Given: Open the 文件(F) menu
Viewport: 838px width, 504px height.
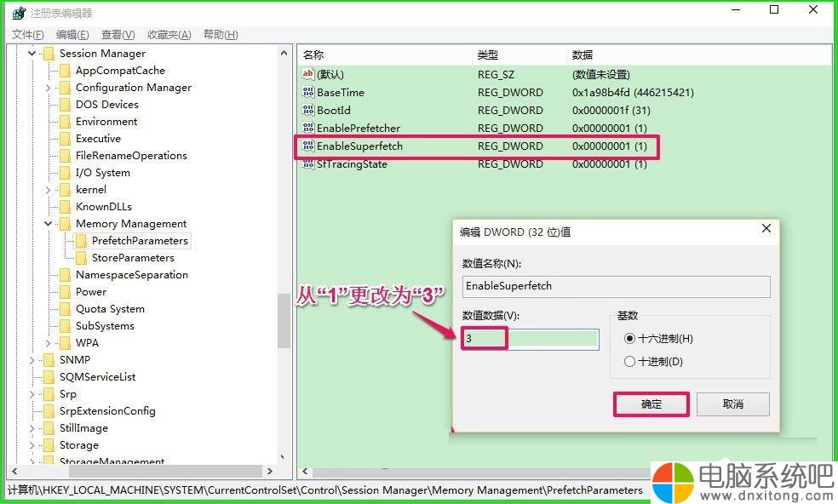Looking at the screenshot, I should point(28,35).
